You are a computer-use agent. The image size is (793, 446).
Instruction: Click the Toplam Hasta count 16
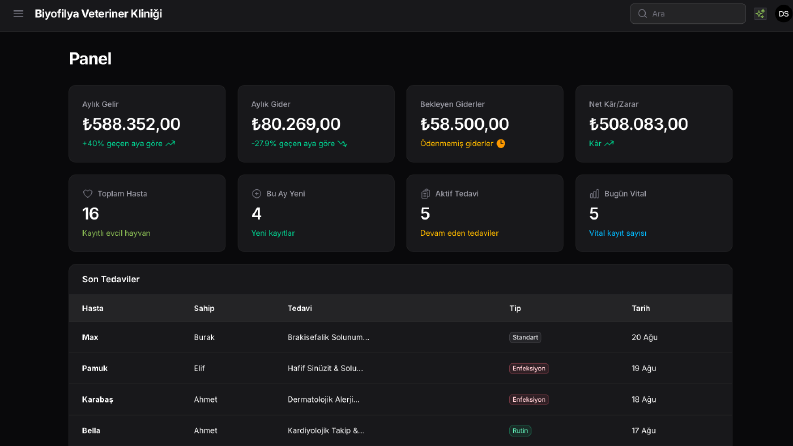pos(91,214)
